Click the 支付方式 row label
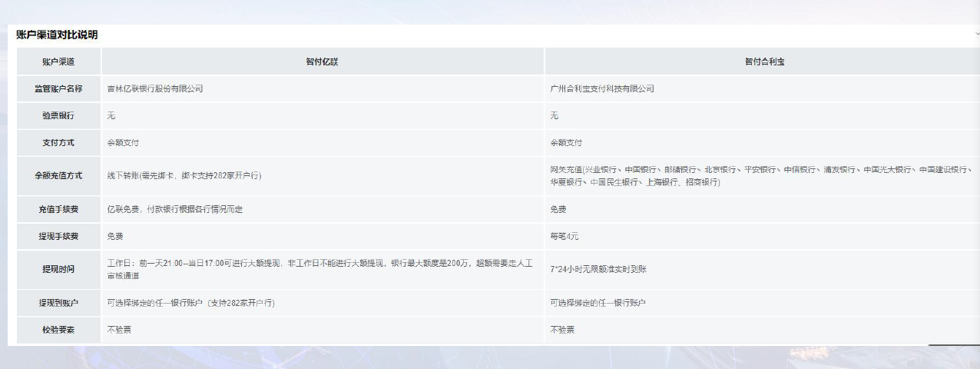The image size is (980, 369). (x=58, y=142)
